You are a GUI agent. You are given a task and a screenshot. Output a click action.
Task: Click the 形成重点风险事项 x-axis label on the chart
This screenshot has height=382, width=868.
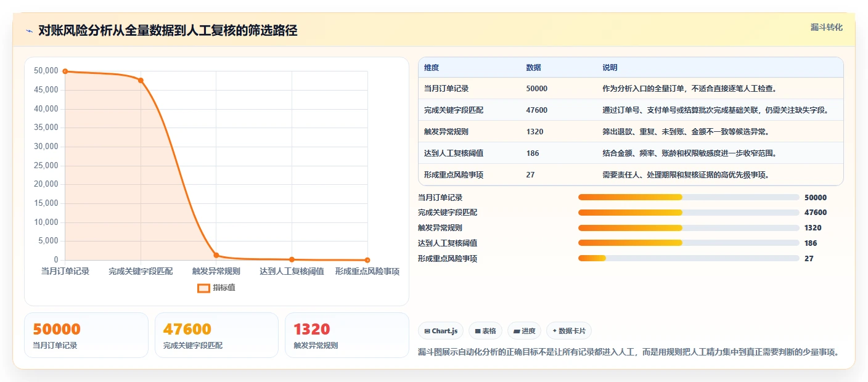click(367, 271)
